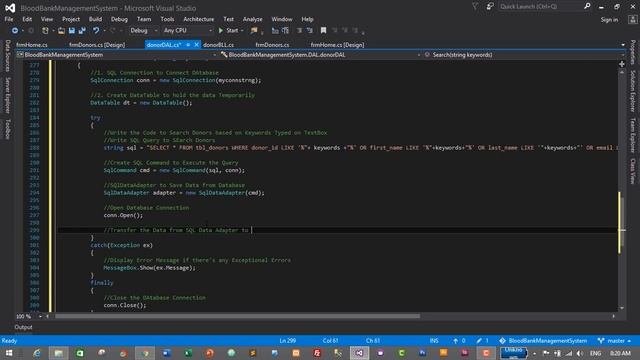Click the Increase indent toolbar icon
This screenshot has height=360, width=640.
309,31
